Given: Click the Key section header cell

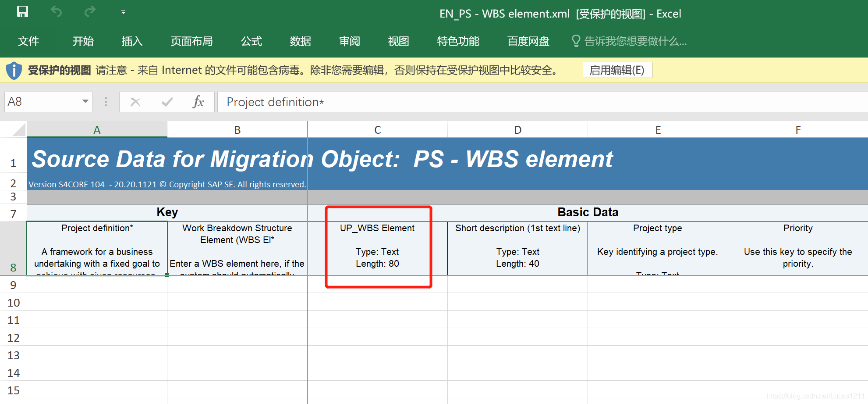Looking at the screenshot, I should [167, 213].
